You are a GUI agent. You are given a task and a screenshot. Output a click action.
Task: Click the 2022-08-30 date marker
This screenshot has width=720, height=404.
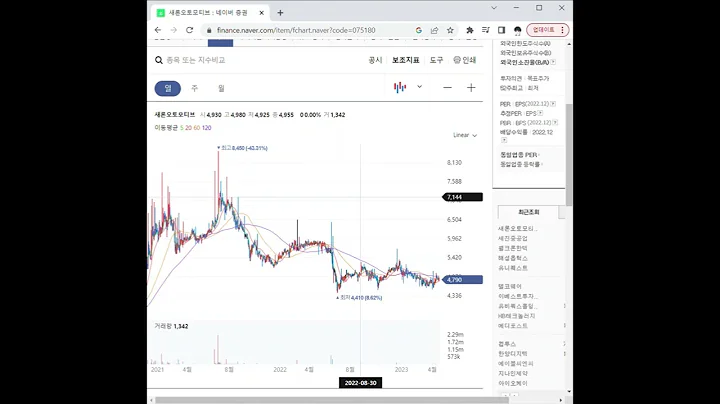(x=360, y=383)
